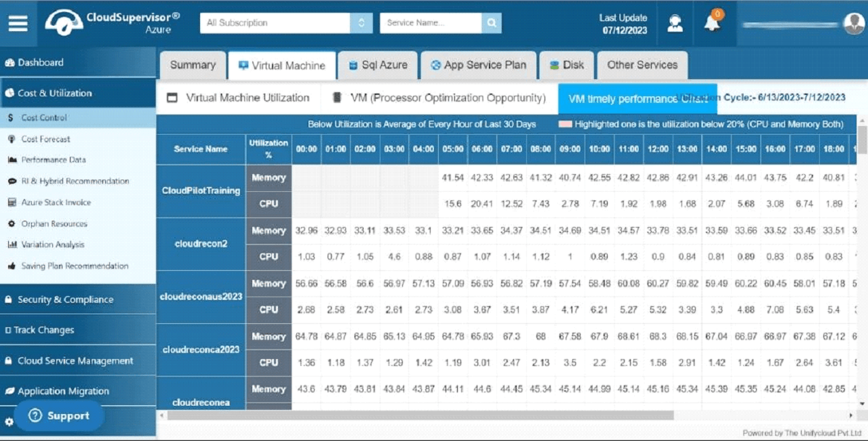Click the horizontal scrollbar thumb under the table
The width and height of the screenshot is (868, 441).
point(420,415)
